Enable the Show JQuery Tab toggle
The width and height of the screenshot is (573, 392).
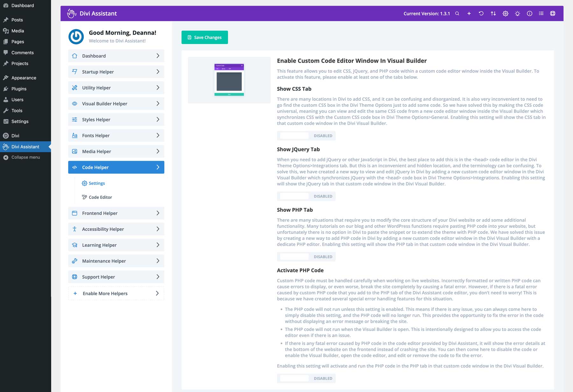point(293,196)
